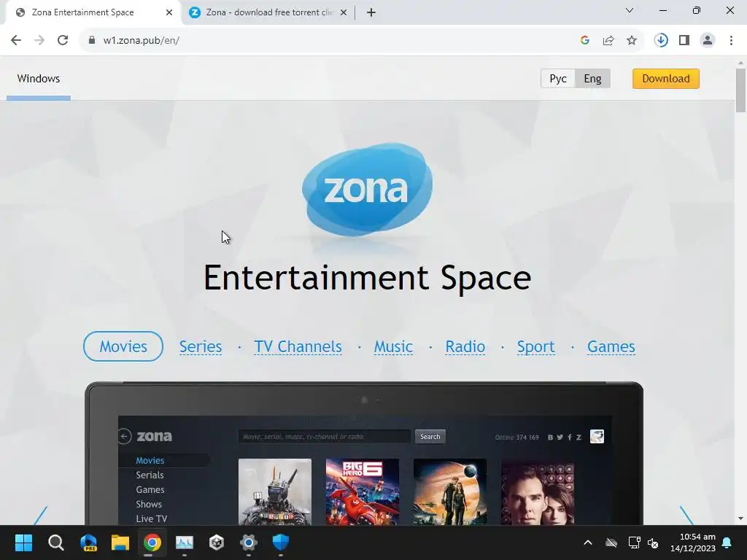The image size is (747, 560).
Task: Select the Windows platform tab
Action: pos(39,79)
